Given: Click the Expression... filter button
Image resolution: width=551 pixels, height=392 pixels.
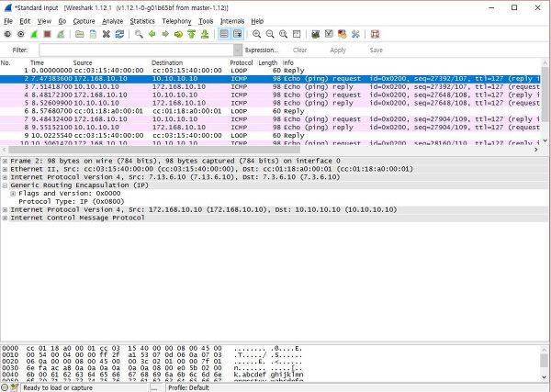Looking at the screenshot, I should pos(262,50).
